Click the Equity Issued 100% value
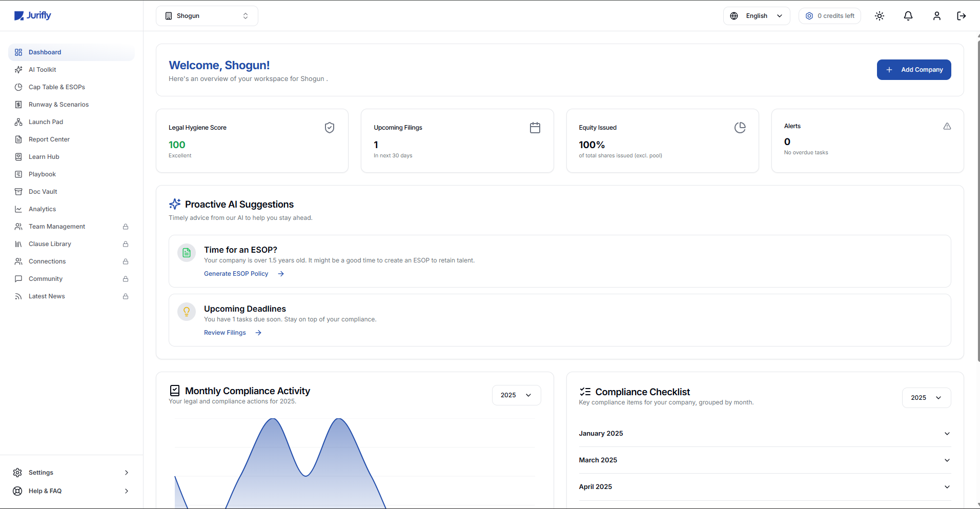The image size is (980, 509). point(592,145)
